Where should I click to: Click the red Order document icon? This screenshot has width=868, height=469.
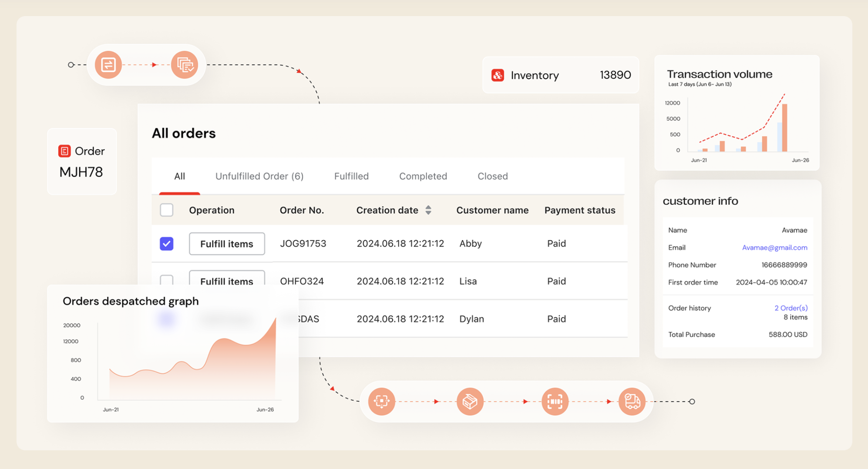64,151
